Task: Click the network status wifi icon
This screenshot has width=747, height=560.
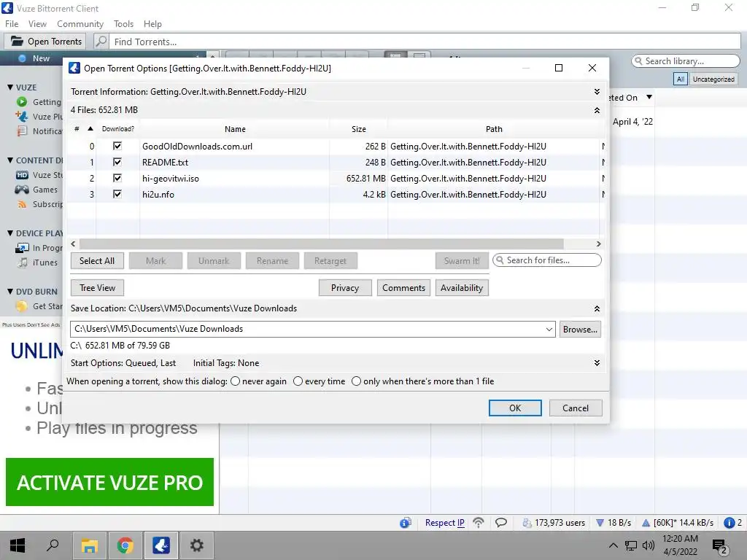Action: [x=479, y=522]
